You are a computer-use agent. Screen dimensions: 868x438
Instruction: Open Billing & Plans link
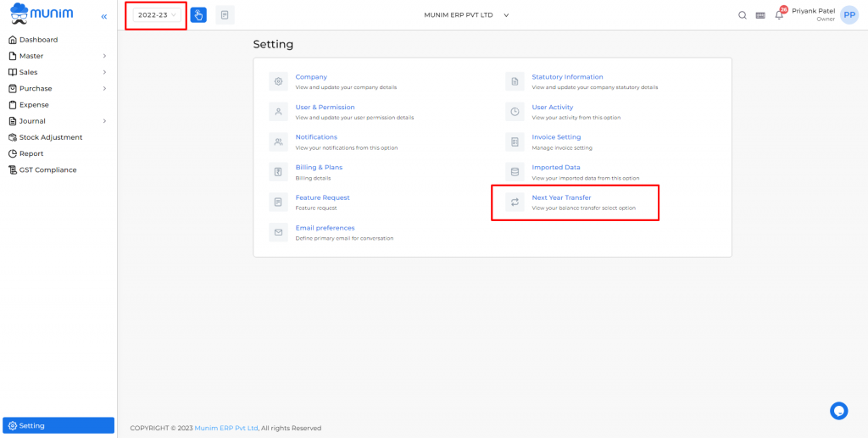click(319, 168)
